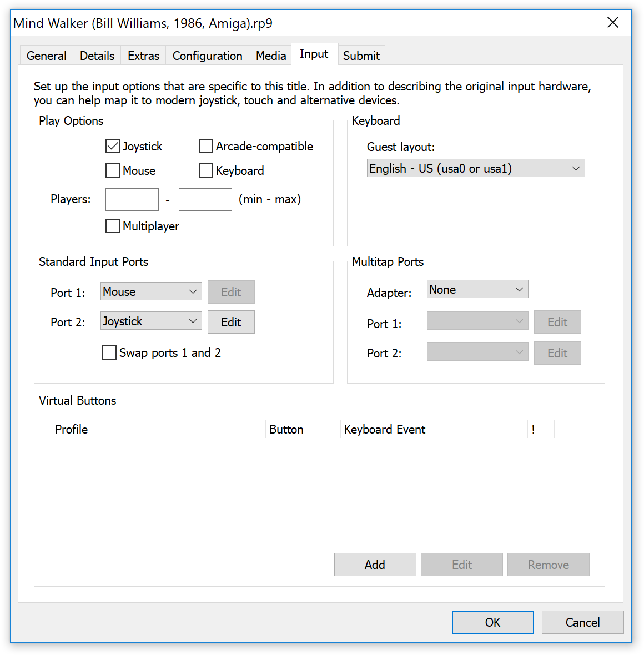
Task: Click Edit button for Port 2 Joystick
Action: pyautogui.click(x=231, y=322)
